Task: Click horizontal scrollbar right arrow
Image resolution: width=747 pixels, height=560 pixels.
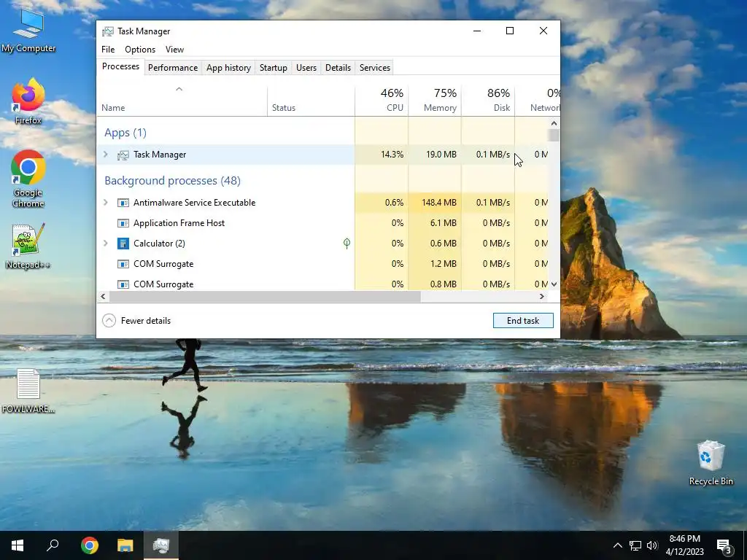Action: 542,296
